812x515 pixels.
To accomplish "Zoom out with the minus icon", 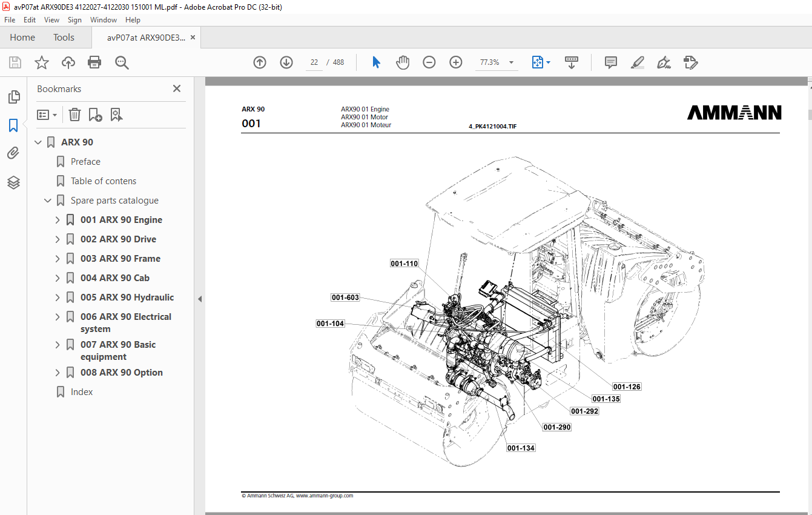I will click(x=429, y=62).
